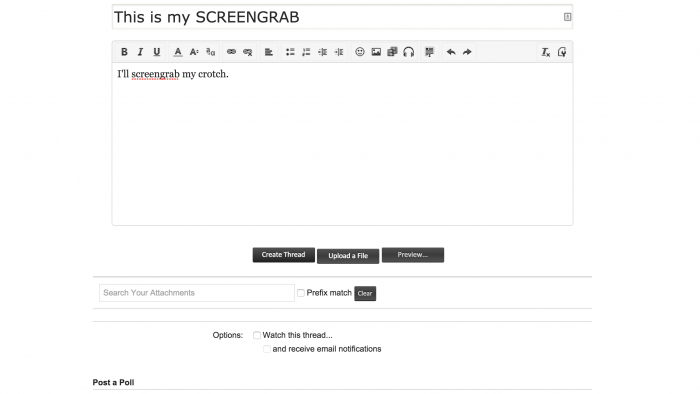Click the Create Thread button

click(x=283, y=255)
